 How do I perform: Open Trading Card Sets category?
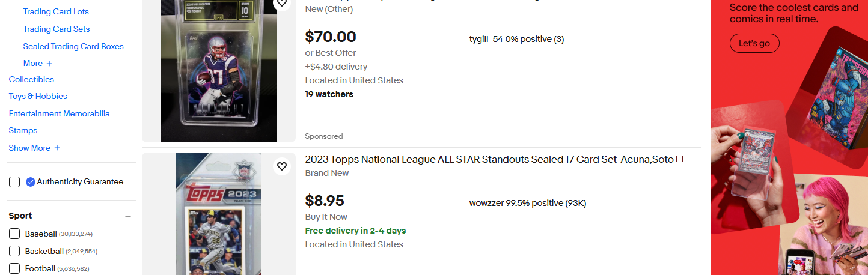pos(57,29)
